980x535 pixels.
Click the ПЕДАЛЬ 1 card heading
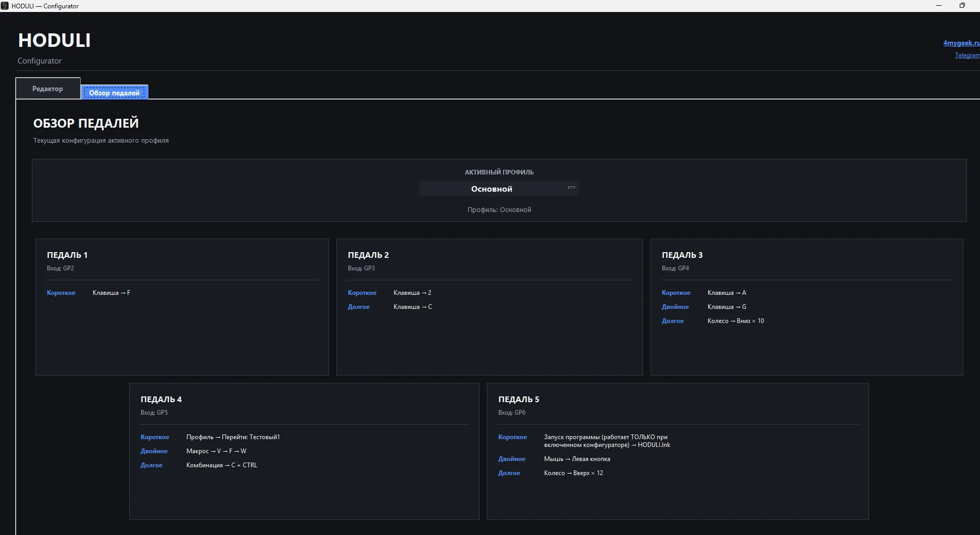click(67, 255)
